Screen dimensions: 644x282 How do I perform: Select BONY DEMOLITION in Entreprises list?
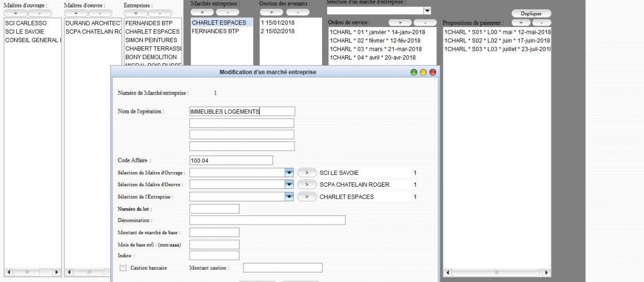click(153, 57)
